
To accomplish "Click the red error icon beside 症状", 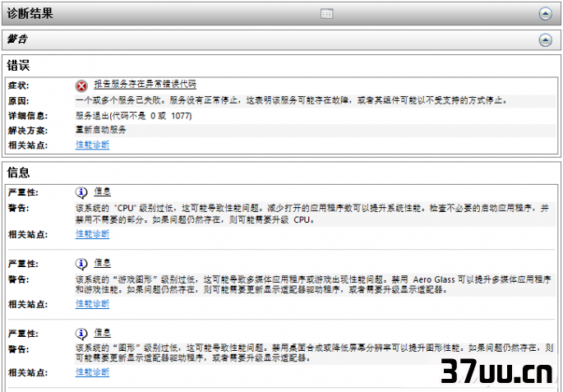I will [x=81, y=86].
